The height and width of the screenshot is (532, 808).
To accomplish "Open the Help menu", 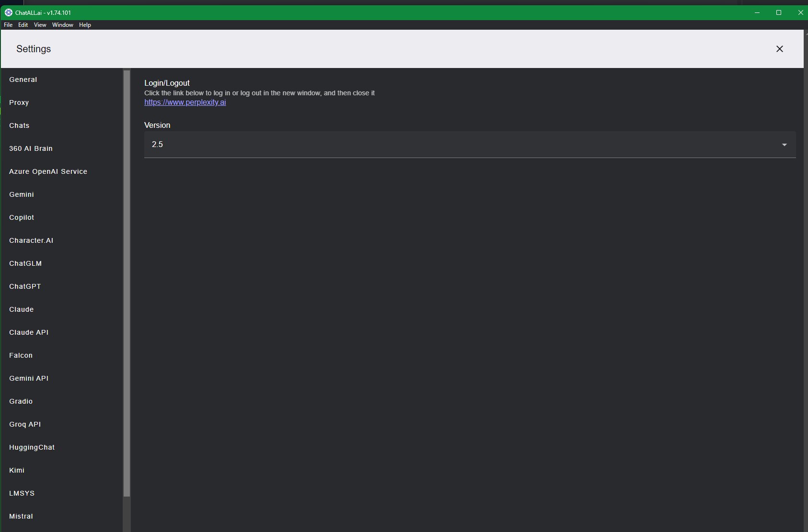I will pyautogui.click(x=85, y=25).
